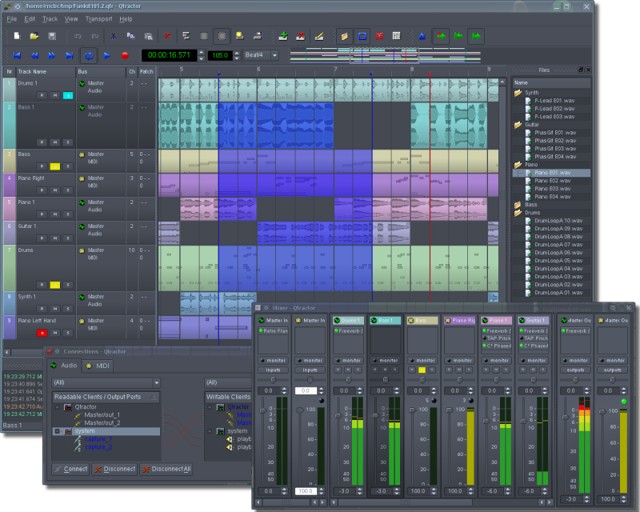Open the Track menu

click(x=50, y=19)
